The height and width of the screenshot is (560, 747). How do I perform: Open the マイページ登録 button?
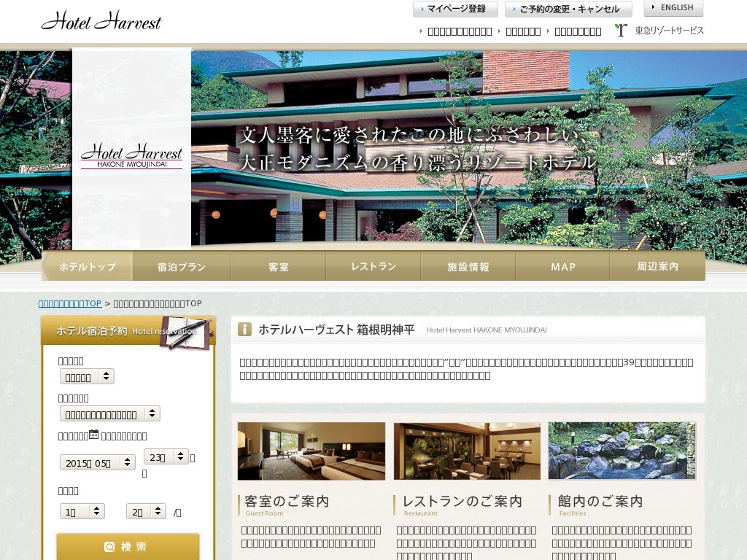(x=455, y=9)
